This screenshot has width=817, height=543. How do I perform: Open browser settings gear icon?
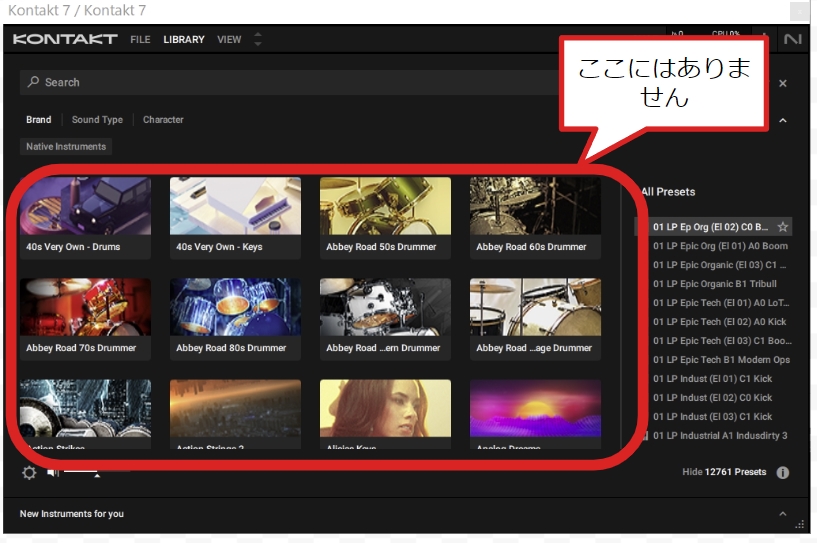click(x=29, y=473)
